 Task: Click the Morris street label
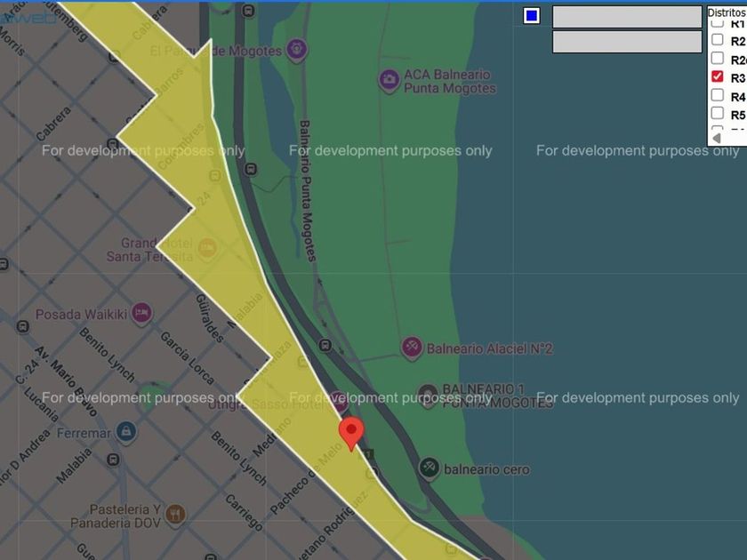click(x=12, y=41)
